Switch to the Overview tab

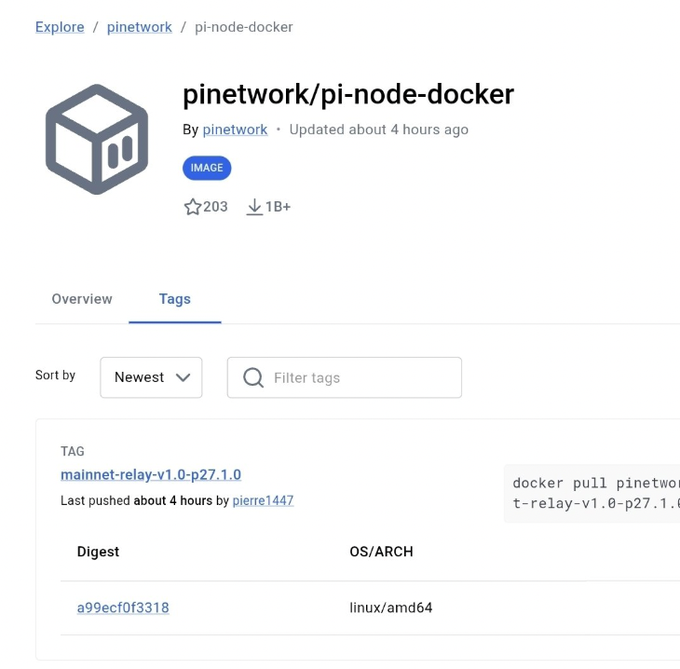click(x=82, y=299)
